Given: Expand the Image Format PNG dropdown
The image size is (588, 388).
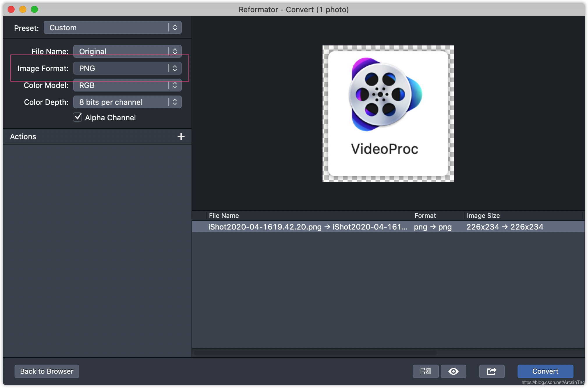Looking at the screenshot, I should tap(127, 68).
